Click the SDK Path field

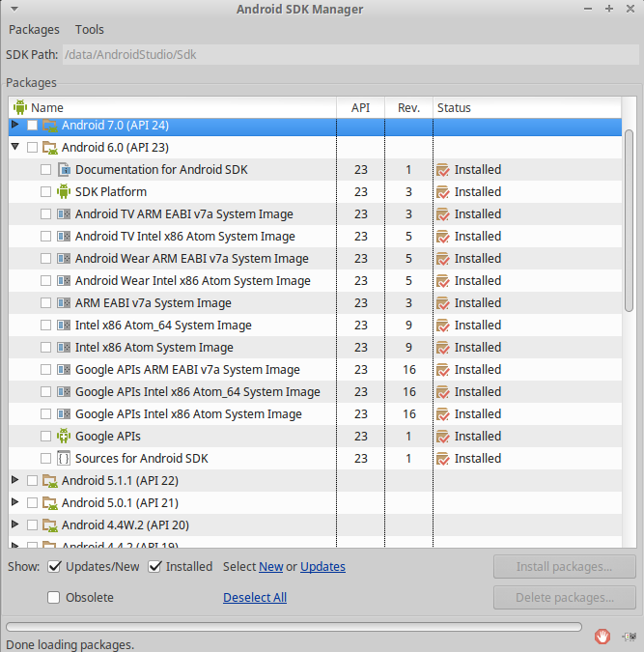[350, 54]
